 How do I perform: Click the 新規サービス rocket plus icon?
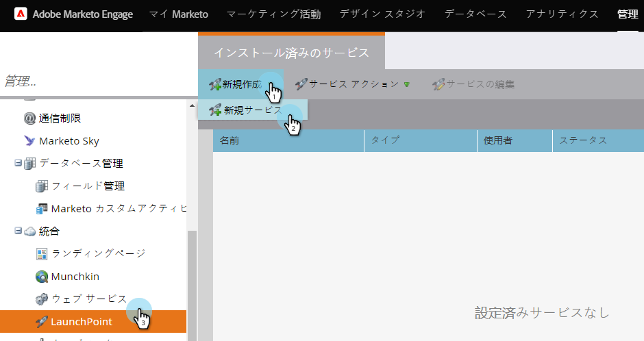(215, 110)
